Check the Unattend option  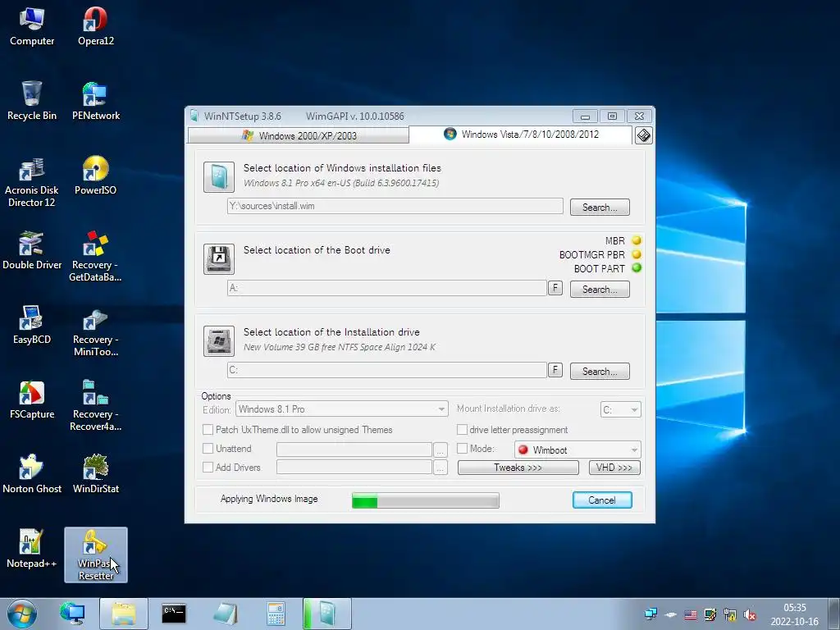pos(208,449)
